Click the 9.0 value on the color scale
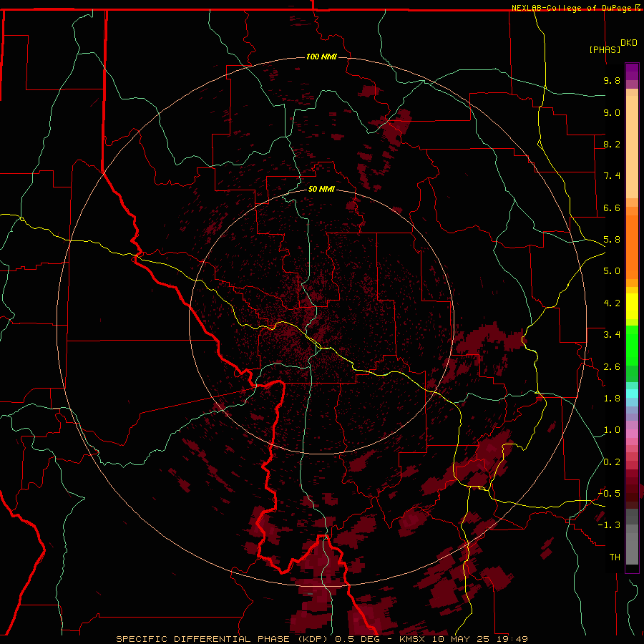644x644 pixels. [612, 112]
